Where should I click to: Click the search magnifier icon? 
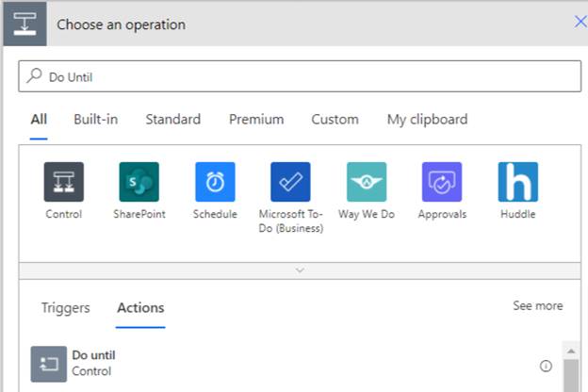pos(34,75)
